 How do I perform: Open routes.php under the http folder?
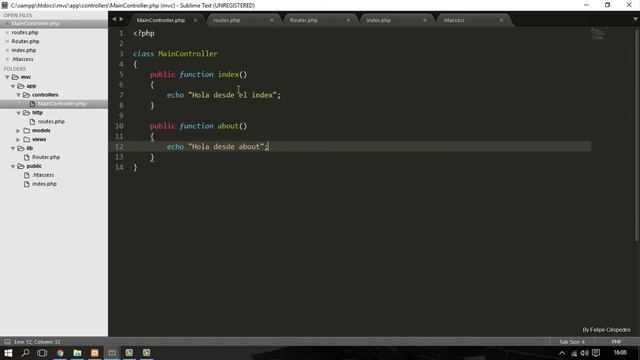pyautogui.click(x=51, y=122)
